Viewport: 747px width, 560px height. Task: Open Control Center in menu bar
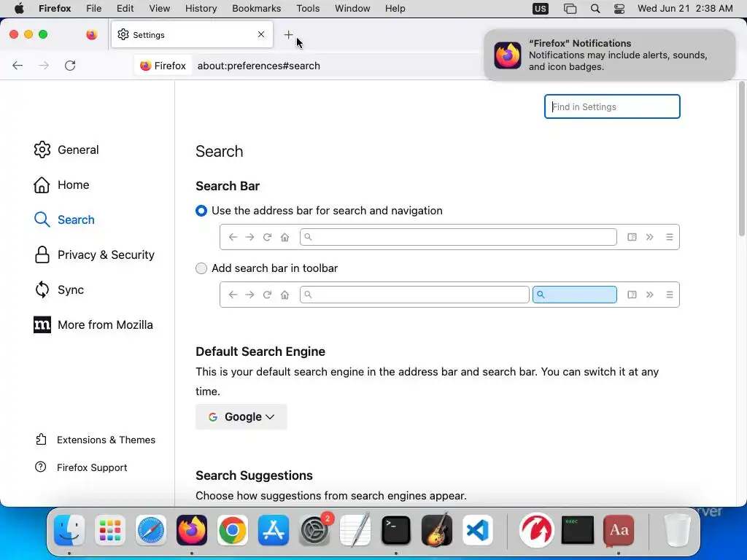pyautogui.click(x=619, y=9)
